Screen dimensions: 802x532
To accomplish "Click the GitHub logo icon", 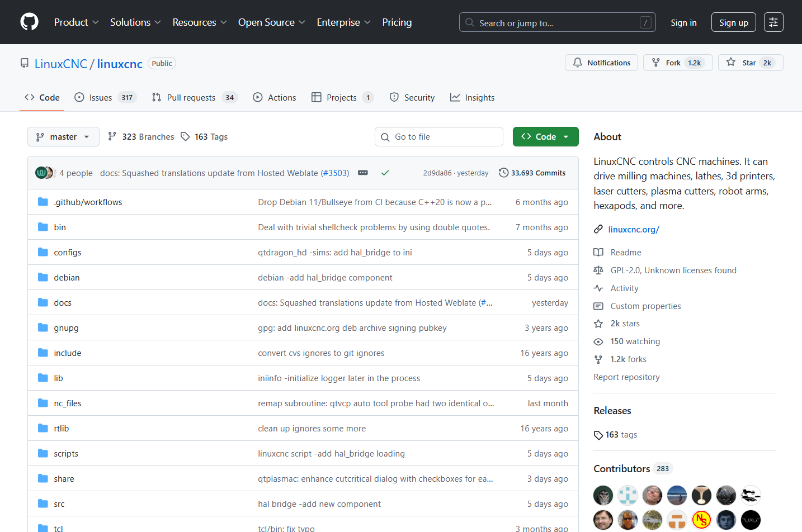I will 29,22.
